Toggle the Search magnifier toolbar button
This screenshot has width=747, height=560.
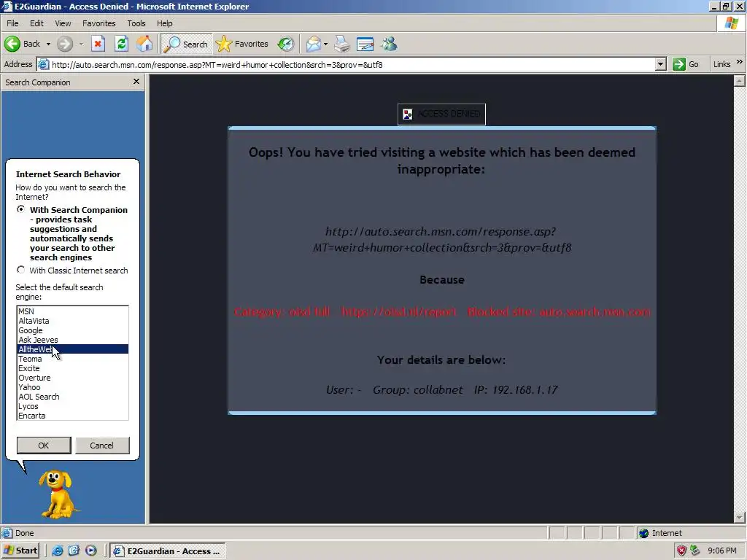tap(186, 44)
